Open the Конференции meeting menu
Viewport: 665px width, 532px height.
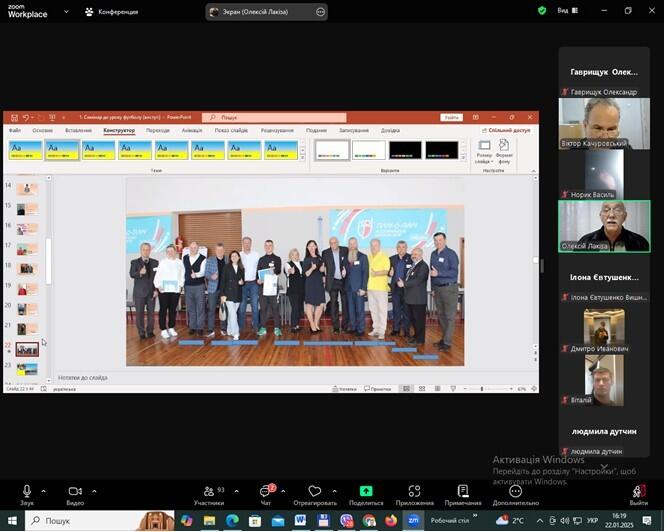pos(112,12)
